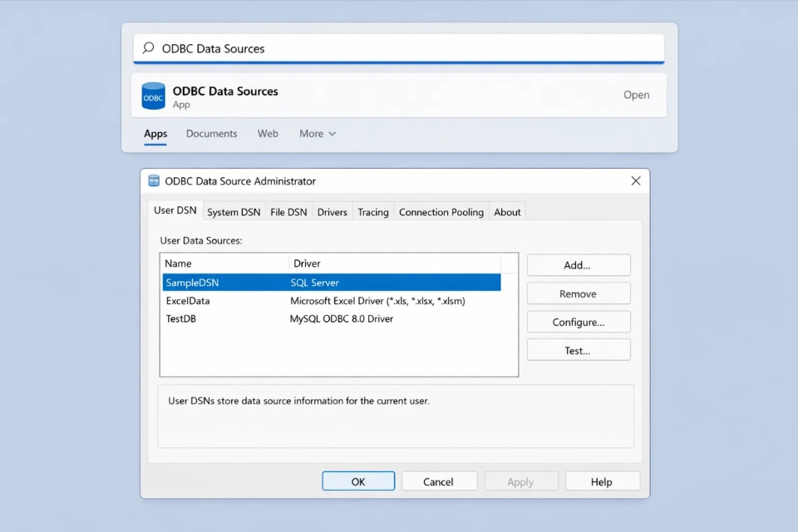Click Open to launch ODBC Data Sources
Image resolution: width=798 pixels, height=532 pixels.
[636, 95]
